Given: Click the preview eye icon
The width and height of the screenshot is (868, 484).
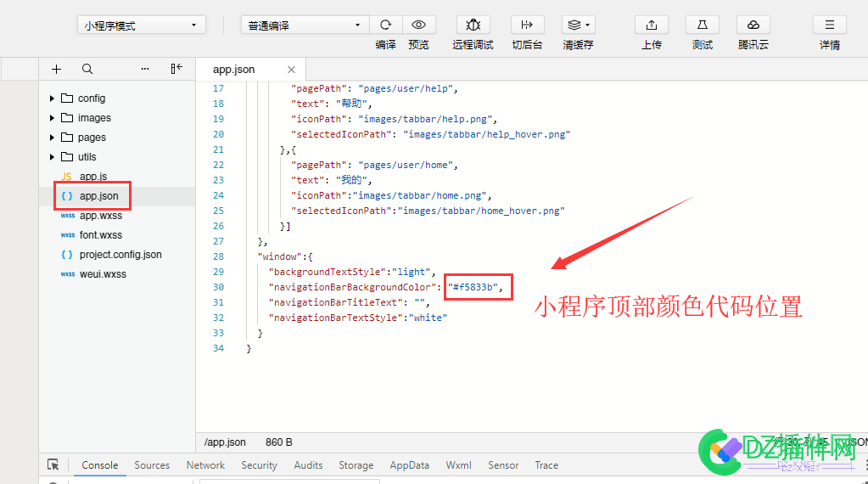Looking at the screenshot, I should pos(418,25).
